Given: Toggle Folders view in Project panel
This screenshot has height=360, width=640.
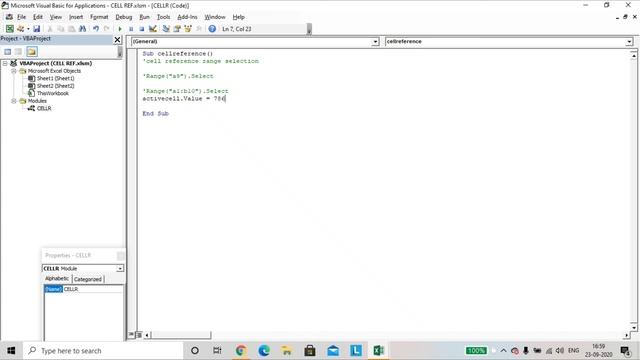Looking at the screenshot, I should pyautogui.click(x=32, y=51).
